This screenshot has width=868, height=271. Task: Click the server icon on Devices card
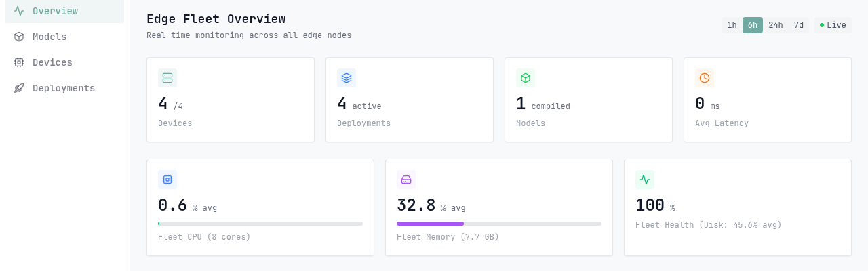167,78
